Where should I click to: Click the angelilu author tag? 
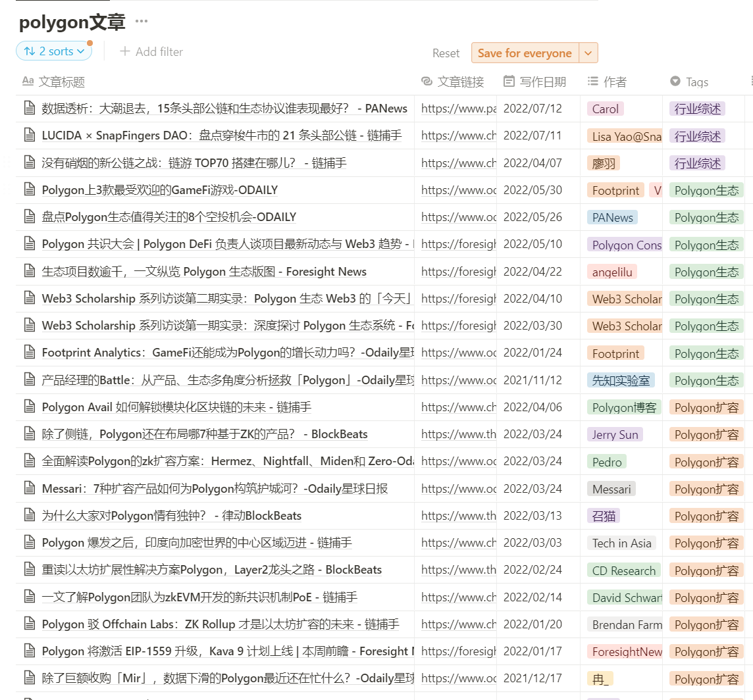612,272
